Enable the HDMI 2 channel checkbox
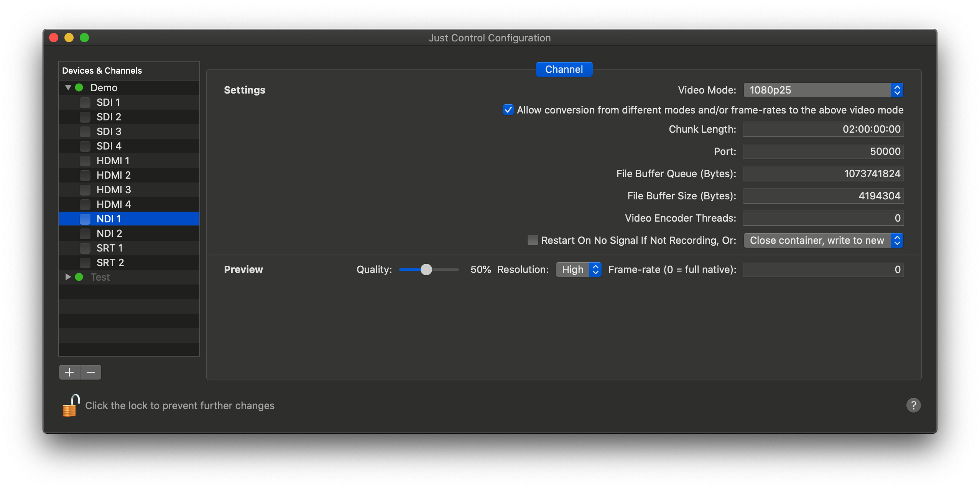 (x=85, y=175)
